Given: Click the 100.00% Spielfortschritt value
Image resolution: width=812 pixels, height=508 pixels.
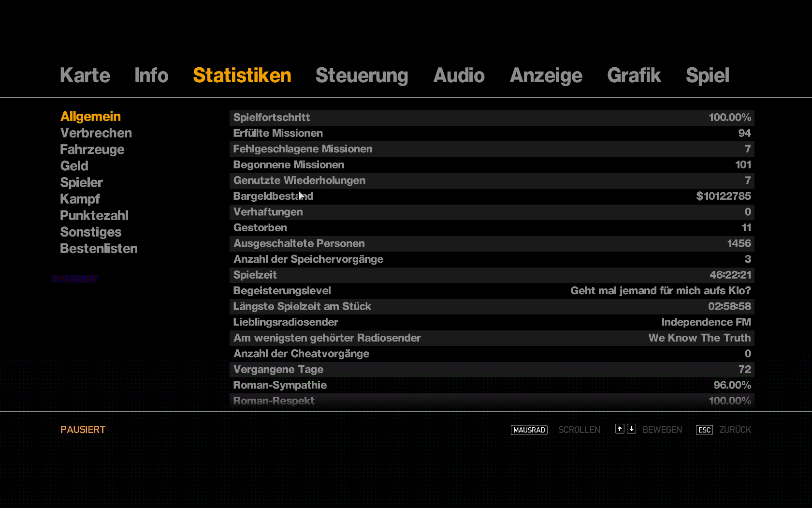Looking at the screenshot, I should click(x=730, y=118).
